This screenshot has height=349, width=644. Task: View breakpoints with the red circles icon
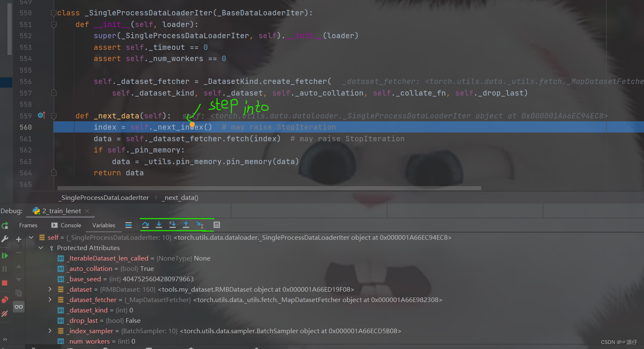pyautogui.click(x=5, y=300)
